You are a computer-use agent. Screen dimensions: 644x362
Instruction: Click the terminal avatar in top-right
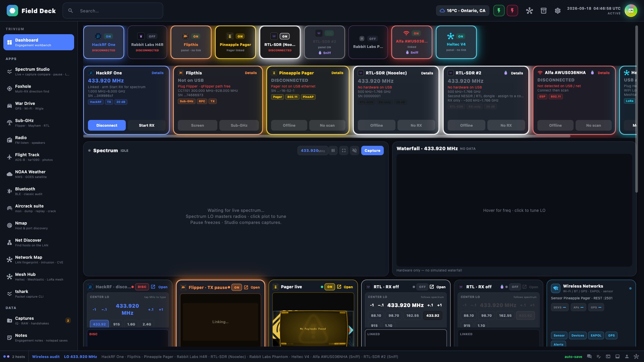pos(631,11)
